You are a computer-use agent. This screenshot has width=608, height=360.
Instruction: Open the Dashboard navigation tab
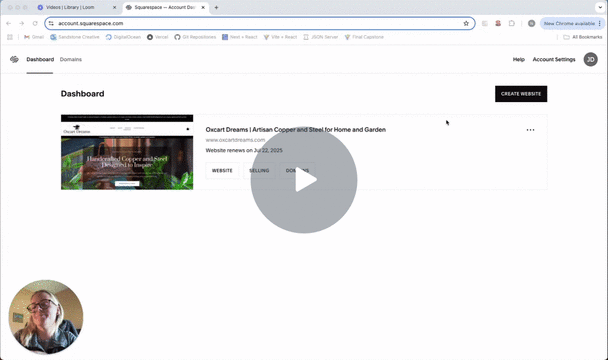point(40,59)
